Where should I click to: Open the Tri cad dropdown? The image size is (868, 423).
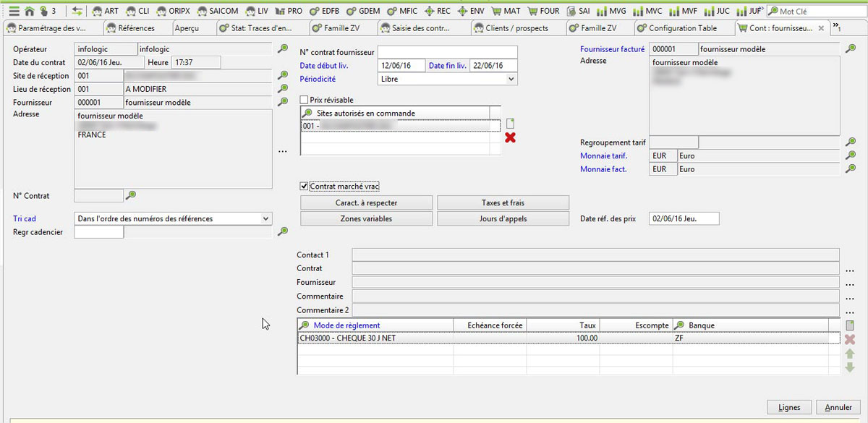coord(174,218)
